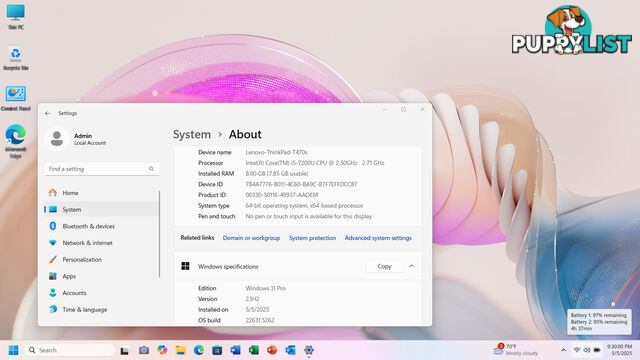Click the Product ID value 00330-50116-49937-AAOEM
The height and width of the screenshot is (360, 640).
(282, 195)
